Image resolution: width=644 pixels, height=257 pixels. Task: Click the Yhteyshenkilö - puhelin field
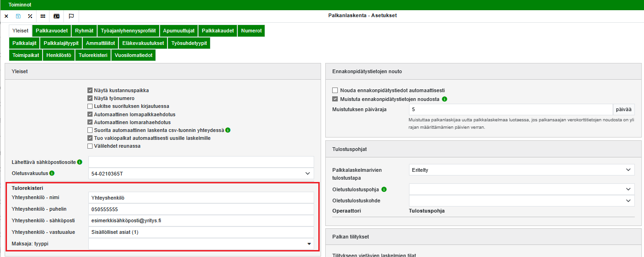pos(201,209)
